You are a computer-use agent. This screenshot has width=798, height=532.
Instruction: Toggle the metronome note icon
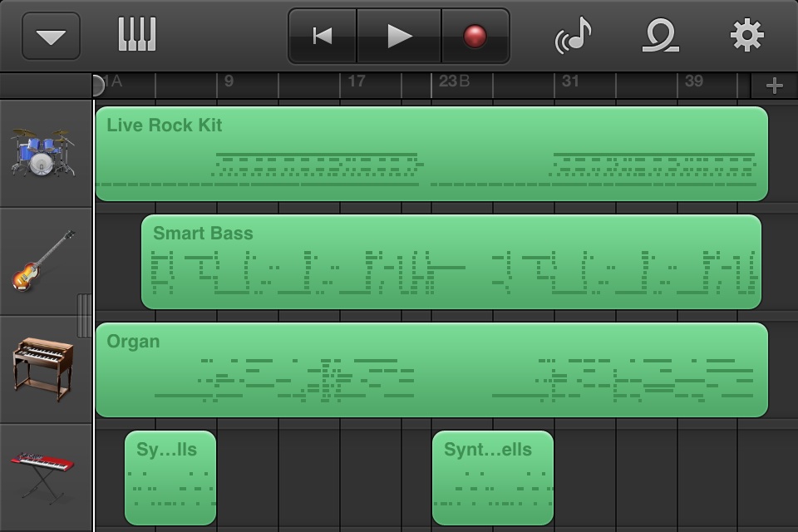coord(574,36)
